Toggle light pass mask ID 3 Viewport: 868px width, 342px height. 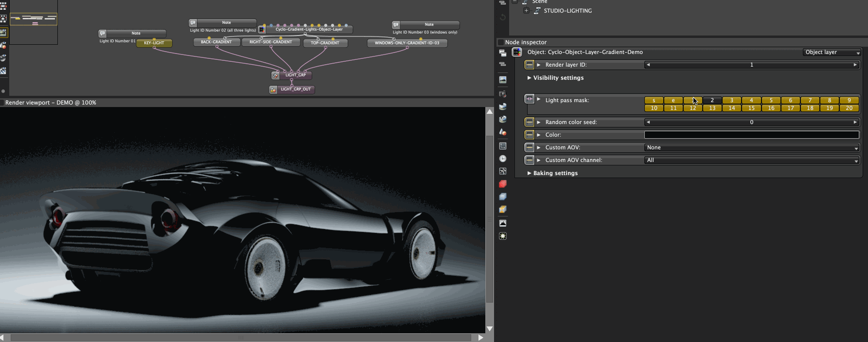[x=732, y=100]
